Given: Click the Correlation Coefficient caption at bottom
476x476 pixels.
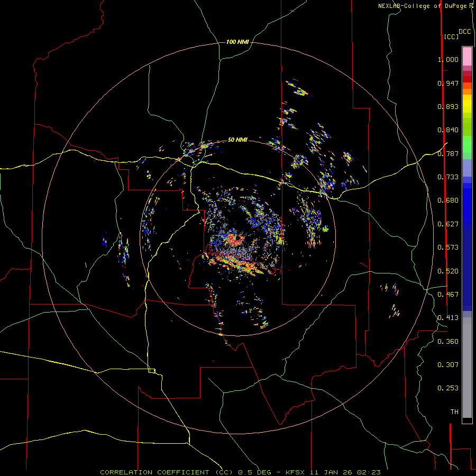Looking at the screenshot, I should point(240,472).
